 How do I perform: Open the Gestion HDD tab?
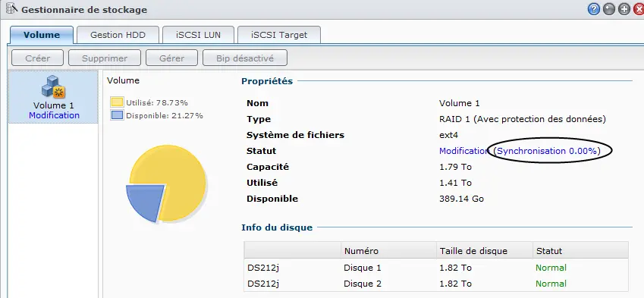point(118,35)
